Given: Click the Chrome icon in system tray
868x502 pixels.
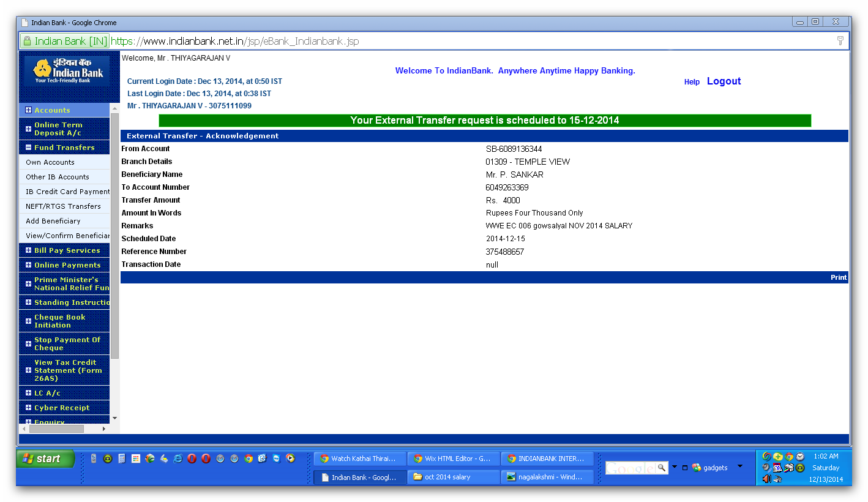Looking at the screenshot, I should 789,457.
